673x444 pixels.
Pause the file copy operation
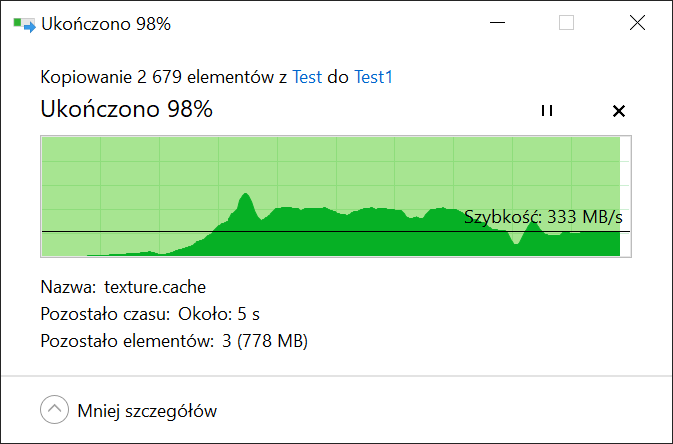click(x=546, y=110)
